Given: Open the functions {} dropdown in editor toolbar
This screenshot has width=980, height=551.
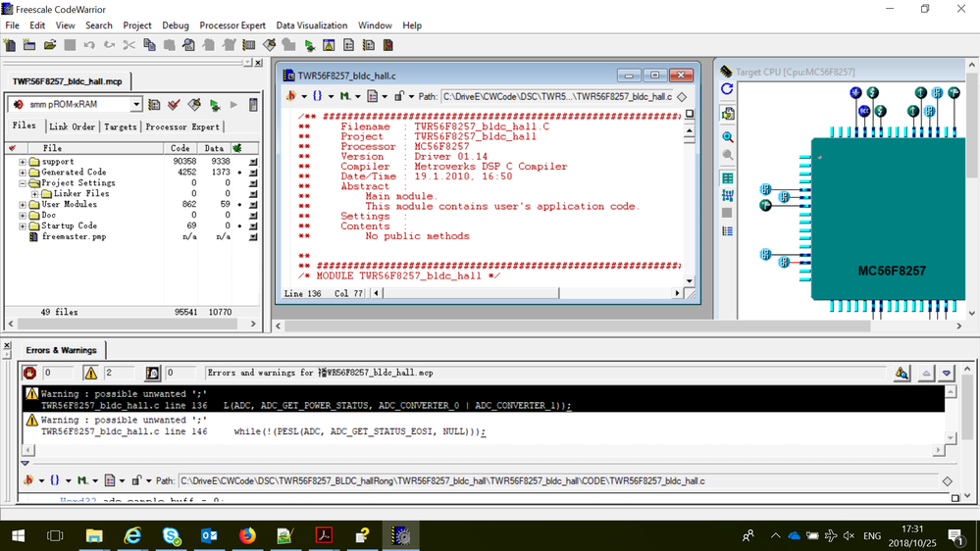Looking at the screenshot, I should click(322, 96).
